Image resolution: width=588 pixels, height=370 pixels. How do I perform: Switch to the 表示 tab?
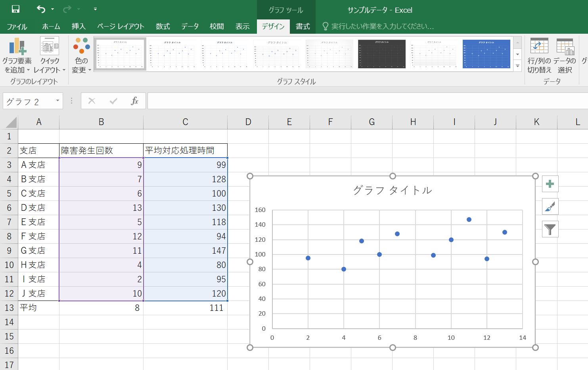243,27
